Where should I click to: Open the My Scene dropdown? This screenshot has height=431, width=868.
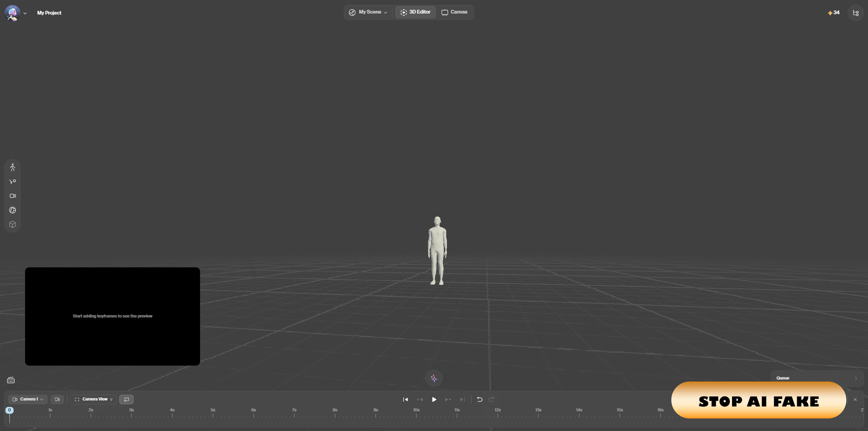click(368, 12)
